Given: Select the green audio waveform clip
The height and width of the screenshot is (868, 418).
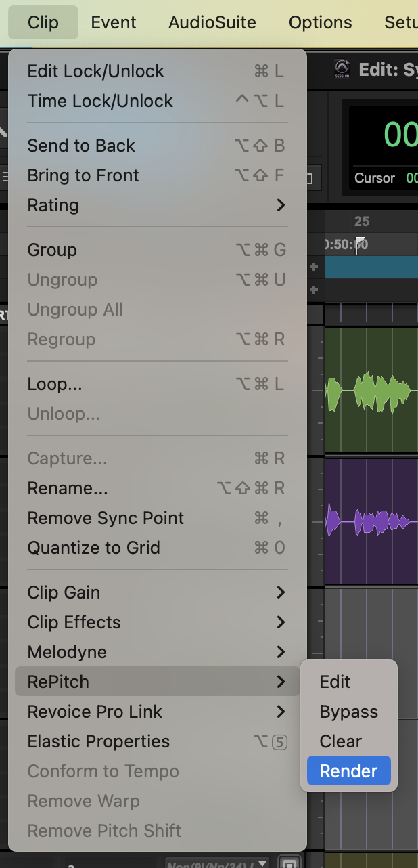Looking at the screenshot, I should pos(369,392).
